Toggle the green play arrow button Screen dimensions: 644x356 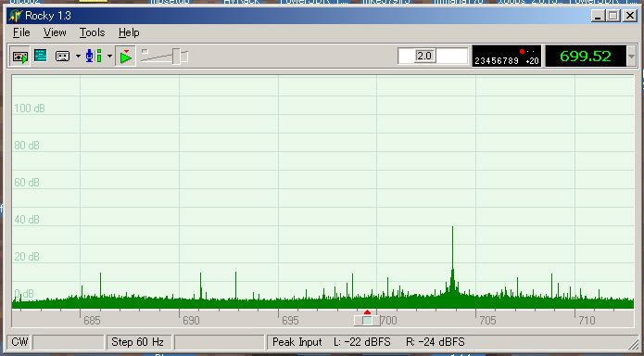point(125,57)
